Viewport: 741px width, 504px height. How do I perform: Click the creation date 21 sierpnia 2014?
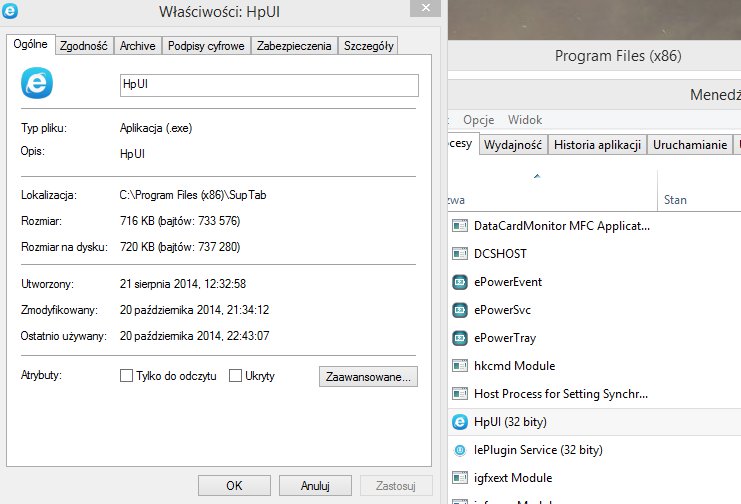click(160, 284)
